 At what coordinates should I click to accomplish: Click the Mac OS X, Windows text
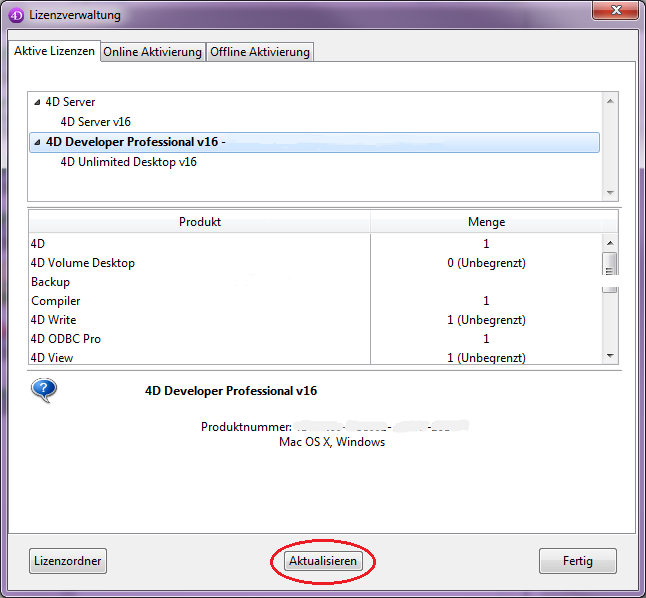332,442
